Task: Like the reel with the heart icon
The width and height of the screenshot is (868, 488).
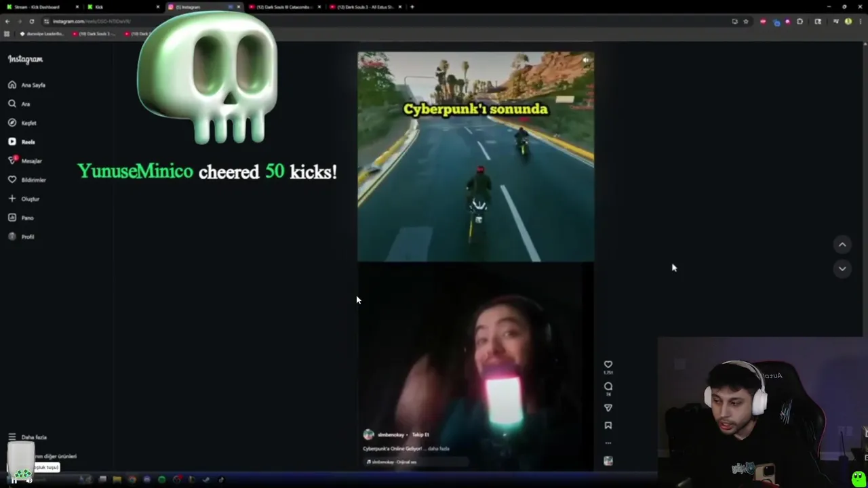Action: point(608,364)
